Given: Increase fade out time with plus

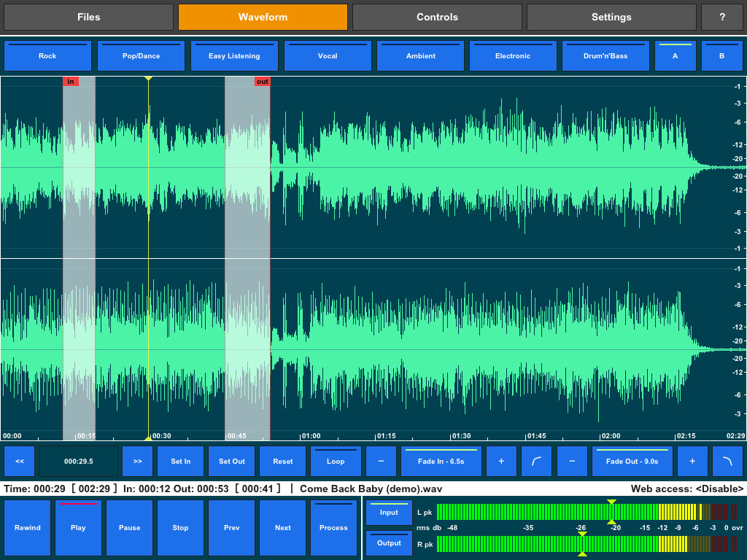Looking at the screenshot, I should pyautogui.click(x=692, y=461).
